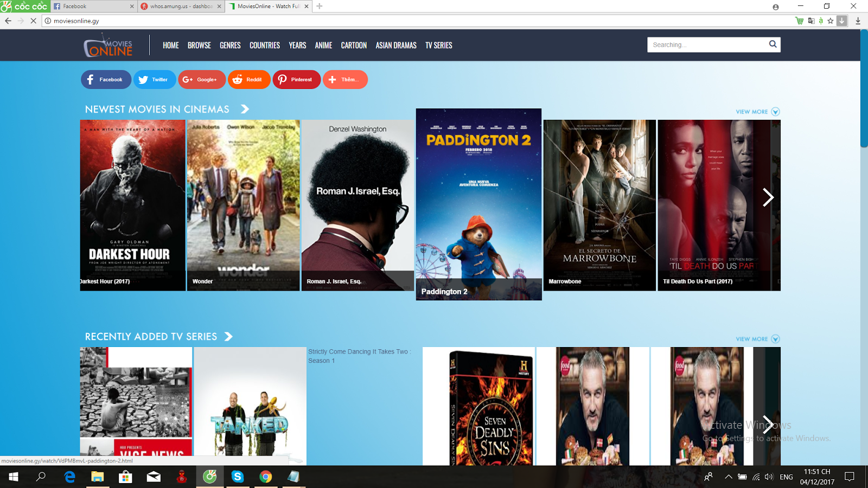Click VIEW MORE for newest movies
Screen dimensions: 868x488
pos(757,112)
